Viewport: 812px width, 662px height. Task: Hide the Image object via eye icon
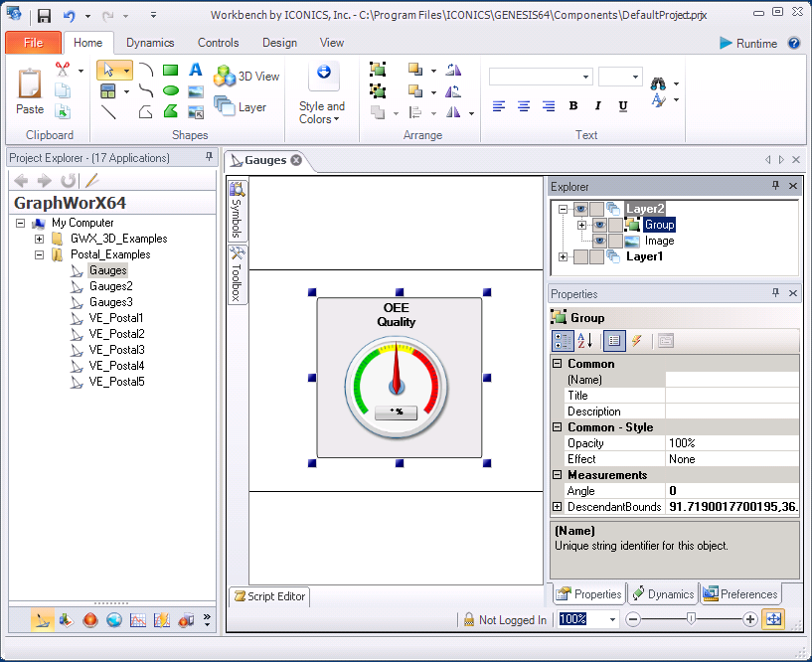pyautogui.click(x=599, y=241)
